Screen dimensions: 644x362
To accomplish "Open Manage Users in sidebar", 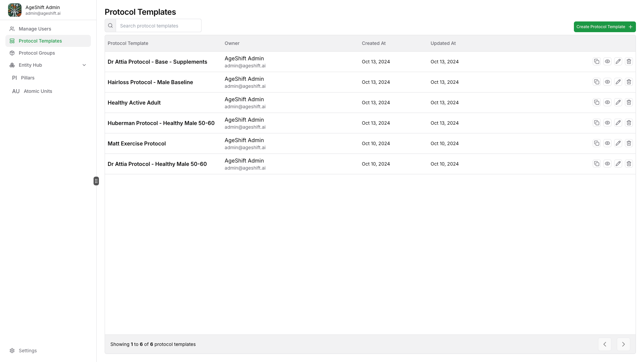I will click(x=35, y=29).
